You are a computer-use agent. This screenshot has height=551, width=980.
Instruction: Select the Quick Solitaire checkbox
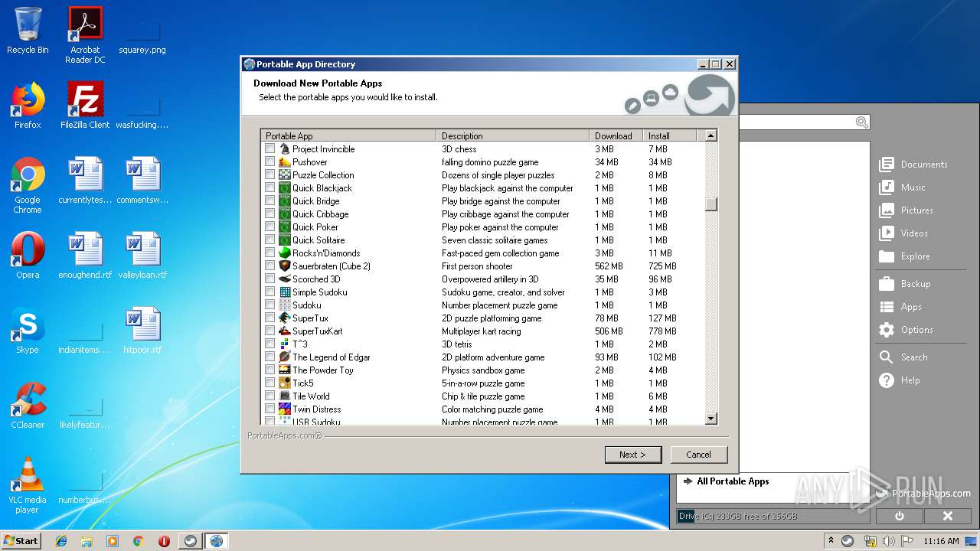(x=269, y=240)
